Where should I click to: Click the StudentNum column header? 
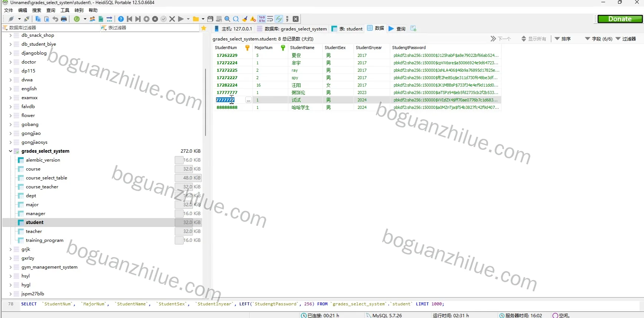pos(232,48)
